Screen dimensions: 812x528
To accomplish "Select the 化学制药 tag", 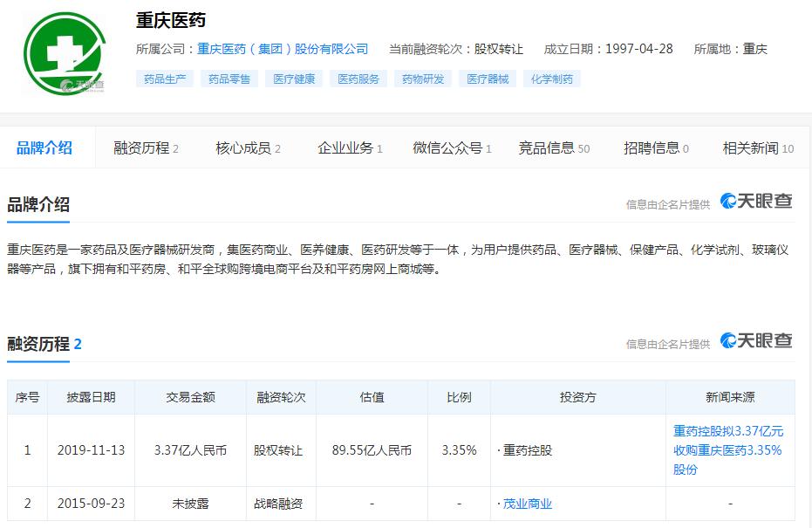I will point(552,79).
